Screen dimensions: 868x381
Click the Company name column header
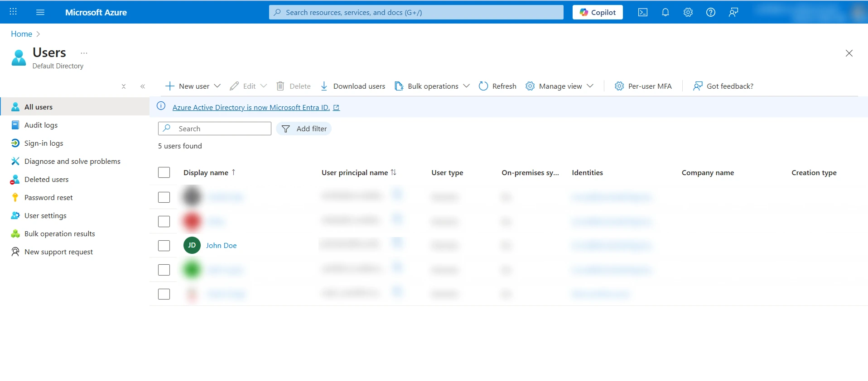coord(708,172)
